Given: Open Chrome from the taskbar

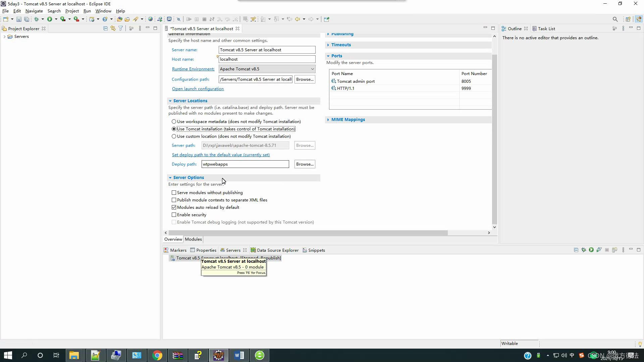Looking at the screenshot, I should pos(157,355).
